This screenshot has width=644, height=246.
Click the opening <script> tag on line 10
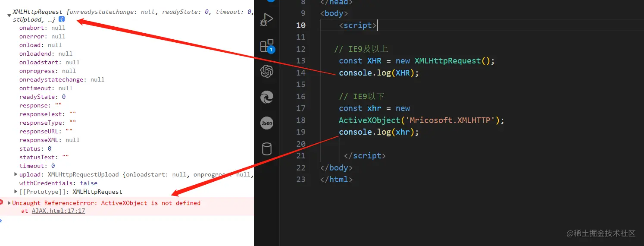pyautogui.click(x=358, y=25)
